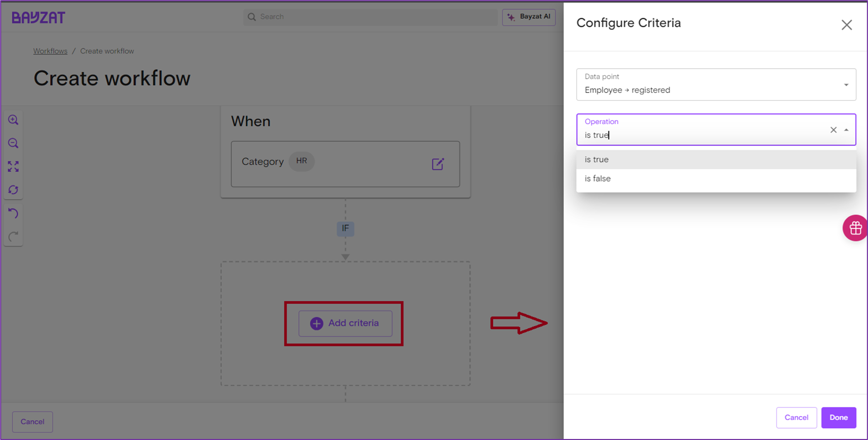Click the zoom out magnifier icon

coord(13,143)
